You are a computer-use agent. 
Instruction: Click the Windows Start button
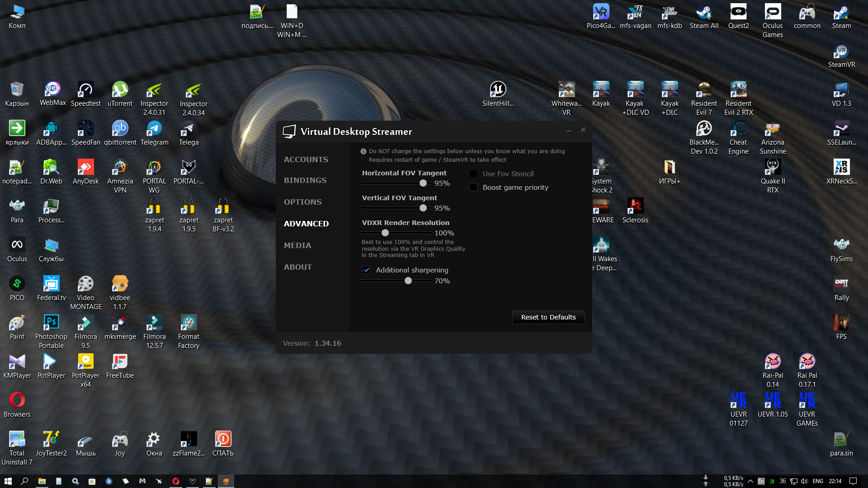pyautogui.click(x=8, y=481)
